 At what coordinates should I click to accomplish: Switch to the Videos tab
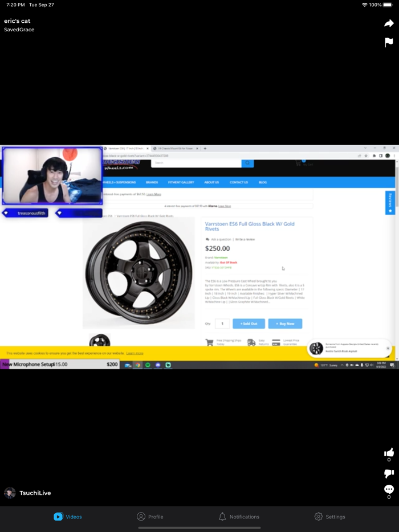click(x=68, y=517)
